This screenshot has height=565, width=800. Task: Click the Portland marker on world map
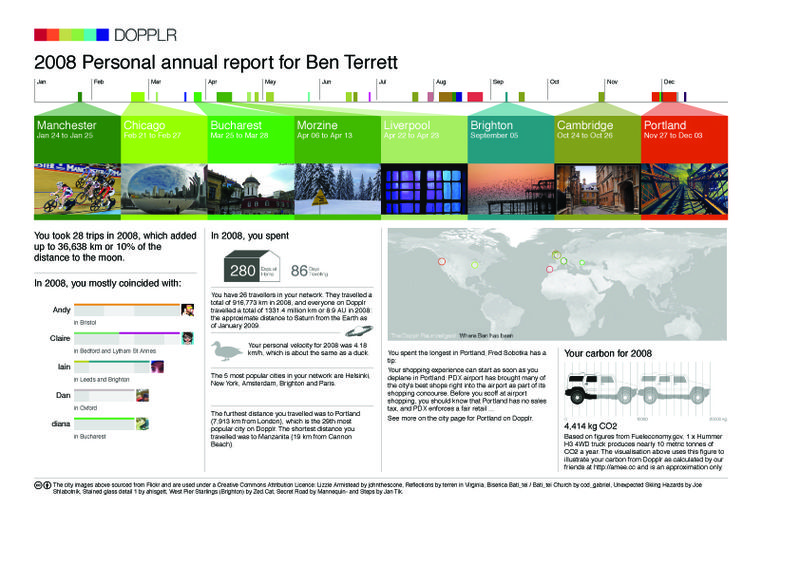[440, 262]
